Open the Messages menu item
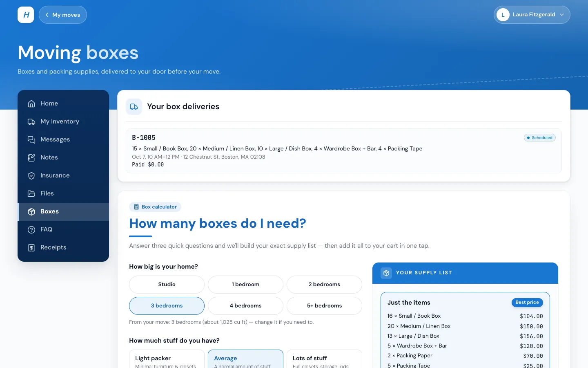The image size is (588, 368). point(63,139)
